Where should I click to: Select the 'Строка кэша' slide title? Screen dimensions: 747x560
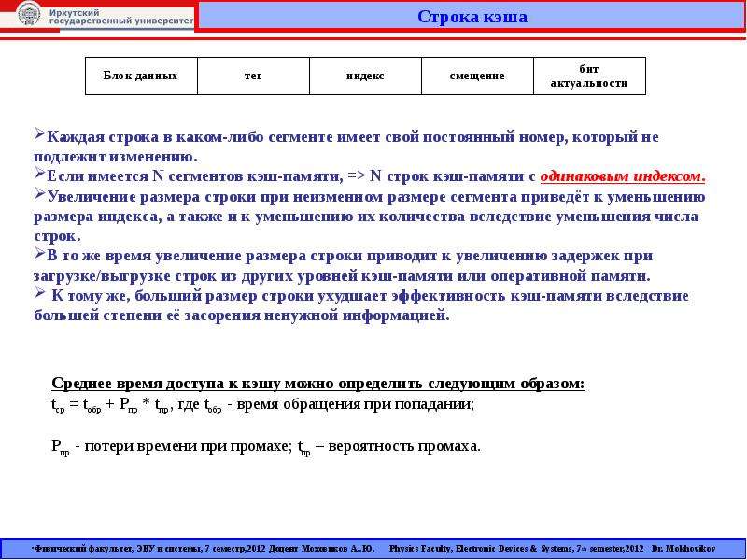[472, 17]
